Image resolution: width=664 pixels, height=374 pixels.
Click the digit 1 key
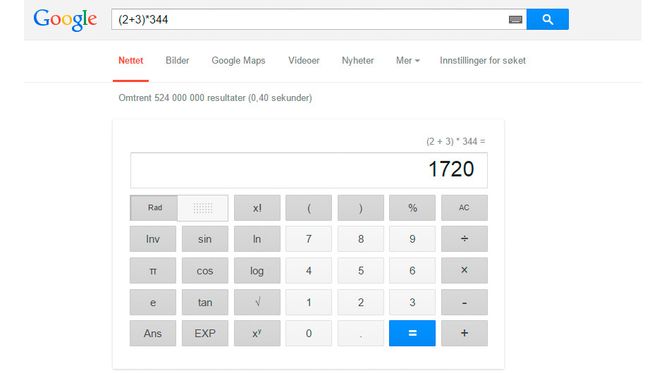(x=309, y=302)
